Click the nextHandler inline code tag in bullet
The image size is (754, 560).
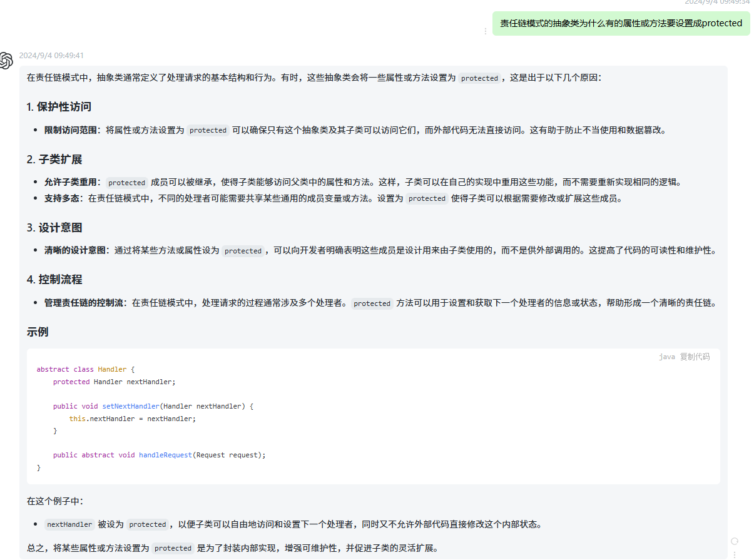[x=69, y=524]
